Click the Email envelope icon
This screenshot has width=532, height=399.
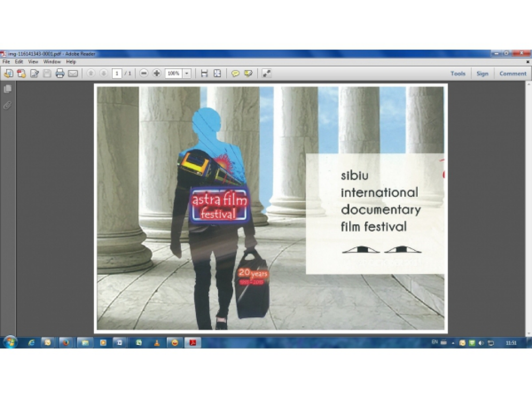coord(73,73)
